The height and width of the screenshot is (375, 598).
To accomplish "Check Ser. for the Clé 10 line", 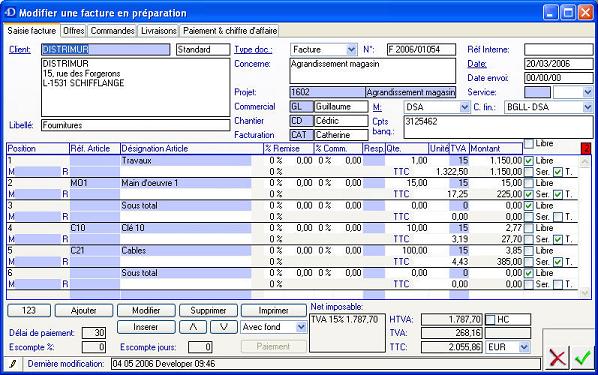I will 529,239.
